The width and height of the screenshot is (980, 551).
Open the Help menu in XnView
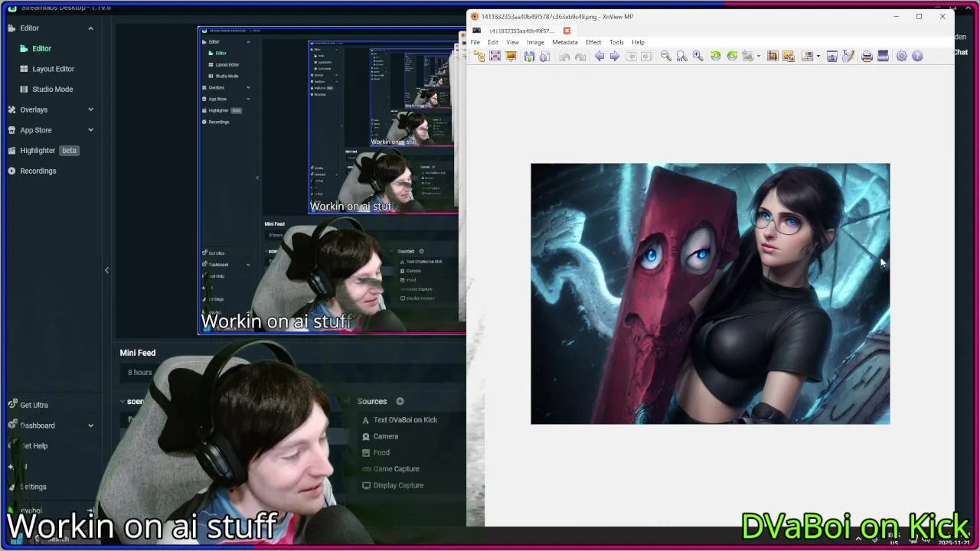tap(638, 42)
